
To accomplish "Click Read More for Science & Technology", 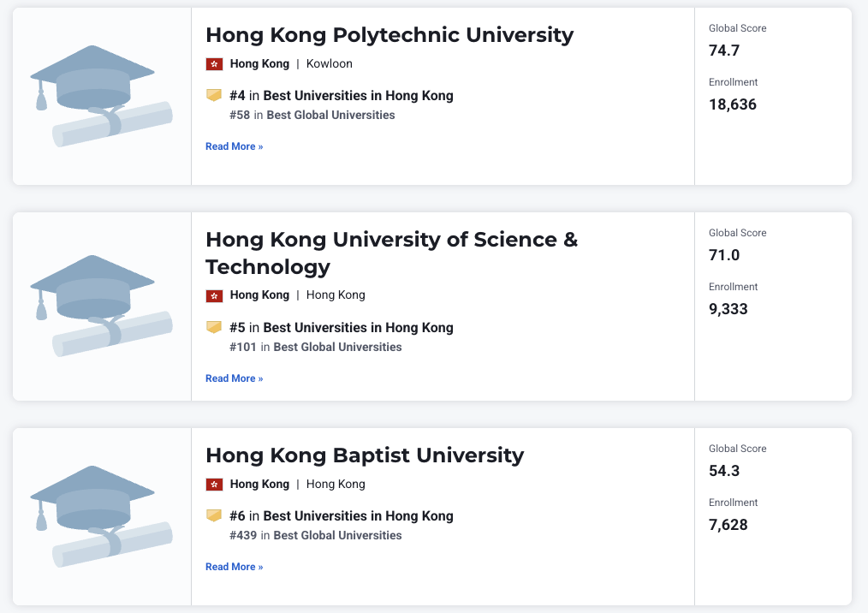I will pyautogui.click(x=234, y=378).
